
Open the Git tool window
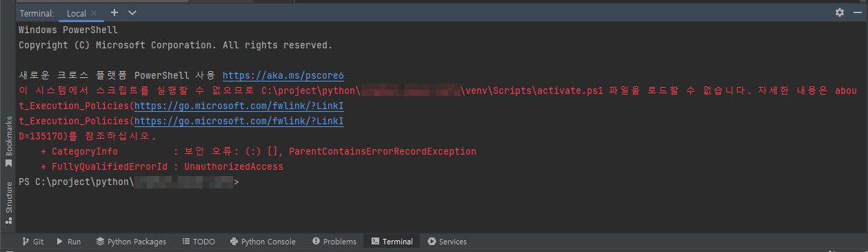pos(32,242)
